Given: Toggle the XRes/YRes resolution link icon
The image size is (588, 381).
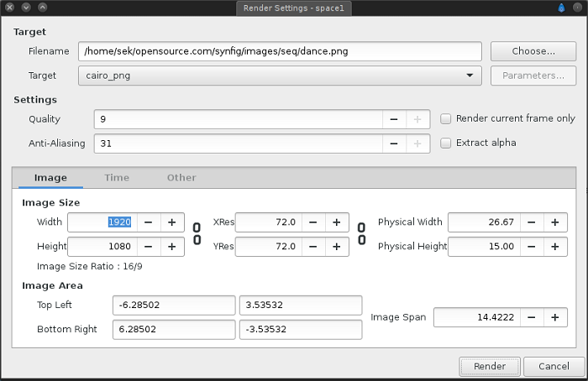Looking at the screenshot, I should pos(362,234).
